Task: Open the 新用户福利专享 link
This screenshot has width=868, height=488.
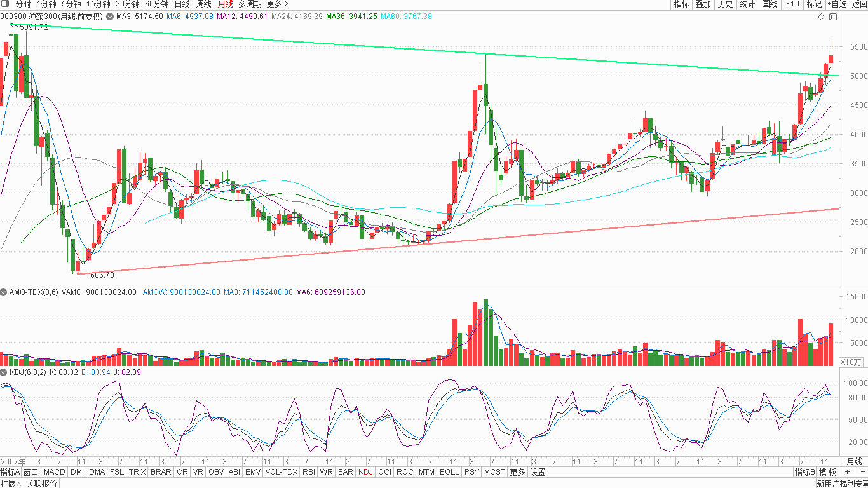Action: [x=842, y=484]
